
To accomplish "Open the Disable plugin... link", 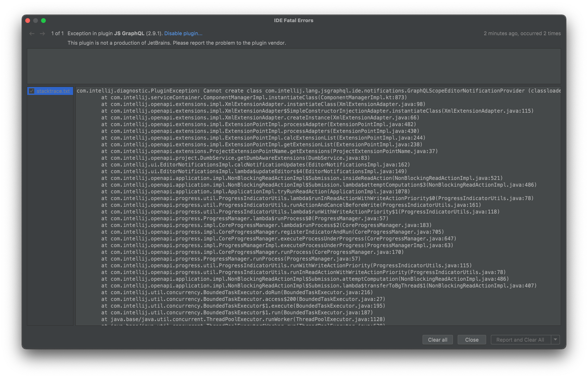I will click(x=183, y=34).
